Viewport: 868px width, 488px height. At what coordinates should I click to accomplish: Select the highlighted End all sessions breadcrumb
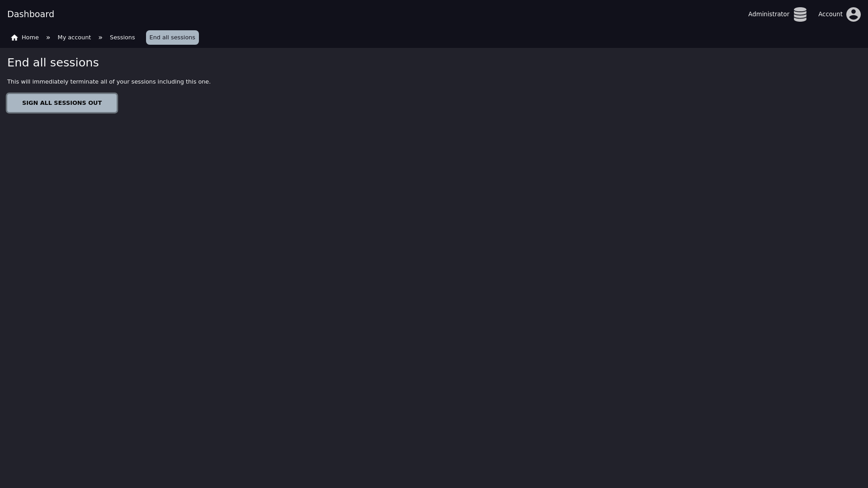(x=172, y=38)
